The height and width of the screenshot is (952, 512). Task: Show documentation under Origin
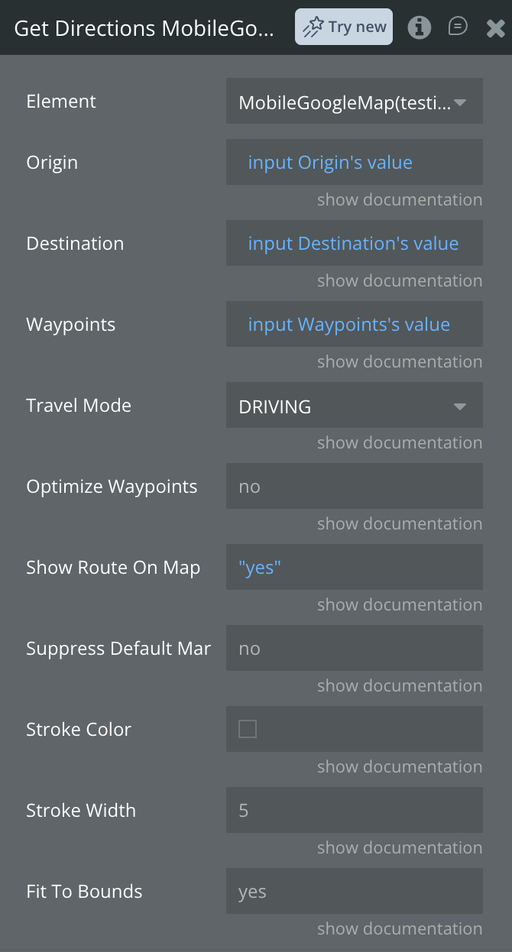(x=400, y=200)
